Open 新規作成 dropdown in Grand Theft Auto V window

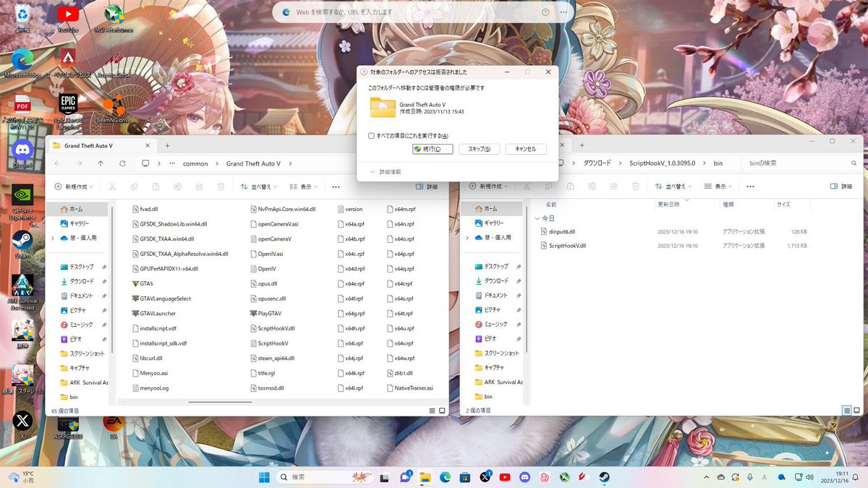75,187
